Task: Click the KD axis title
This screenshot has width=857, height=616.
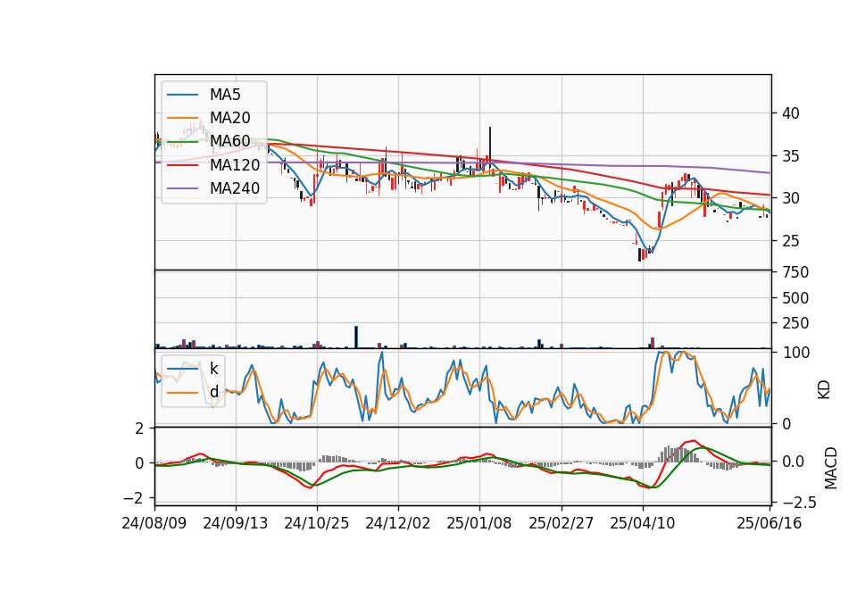Action: click(x=824, y=390)
